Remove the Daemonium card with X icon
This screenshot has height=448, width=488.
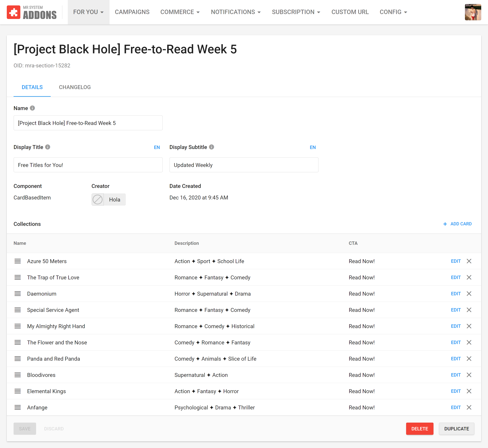(469, 294)
